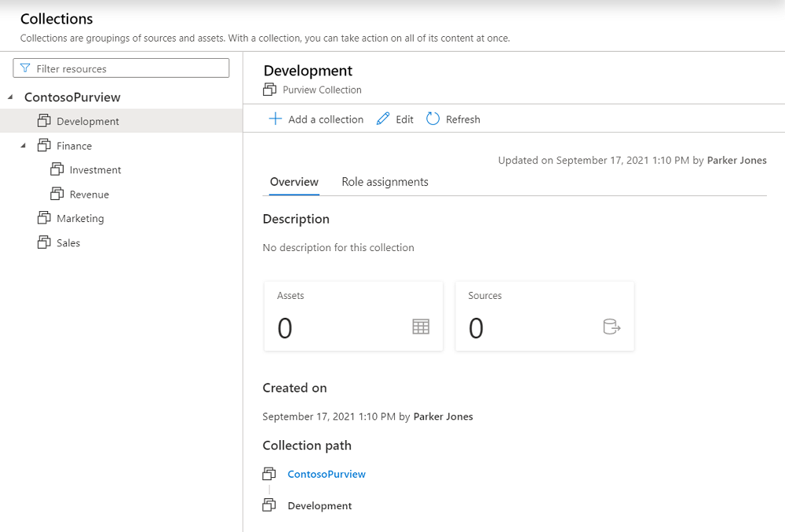The image size is (785, 532).
Task: Click the plus icon for adding a collection
Action: (276, 118)
